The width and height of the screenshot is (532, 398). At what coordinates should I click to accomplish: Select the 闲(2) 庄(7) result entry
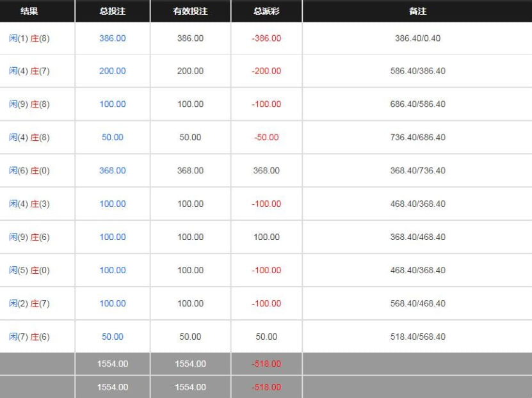(x=29, y=303)
